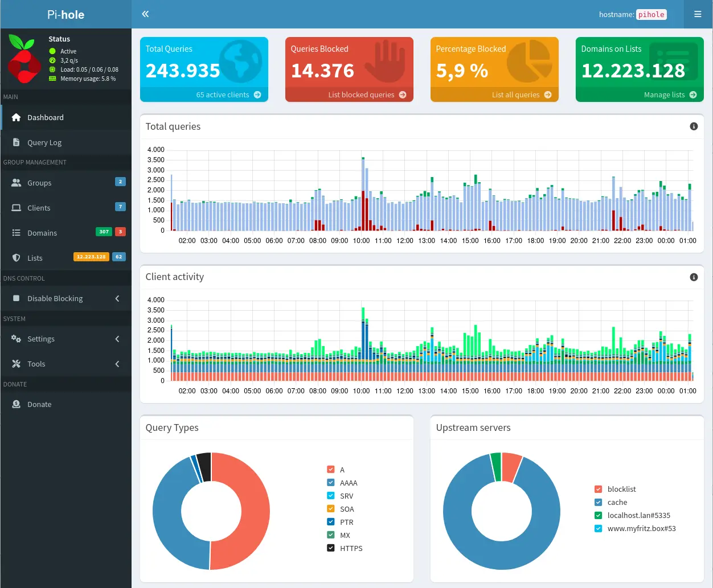Click the Client activity info icon
The width and height of the screenshot is (713, 588).
point(694,277)
